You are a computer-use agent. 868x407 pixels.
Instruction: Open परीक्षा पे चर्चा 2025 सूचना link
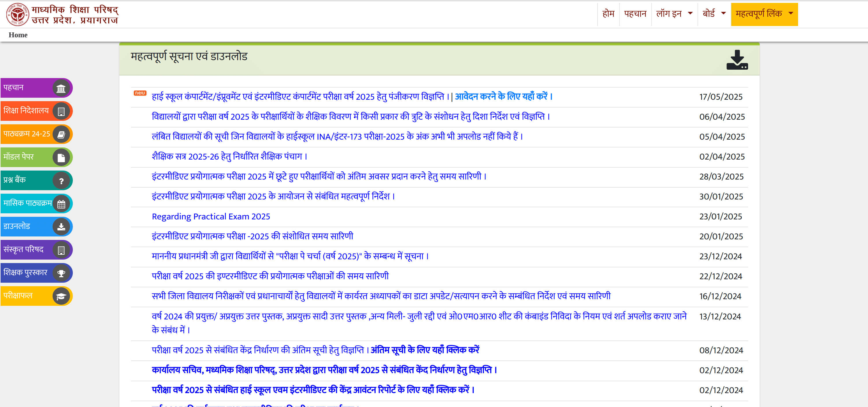click(290, 256)
